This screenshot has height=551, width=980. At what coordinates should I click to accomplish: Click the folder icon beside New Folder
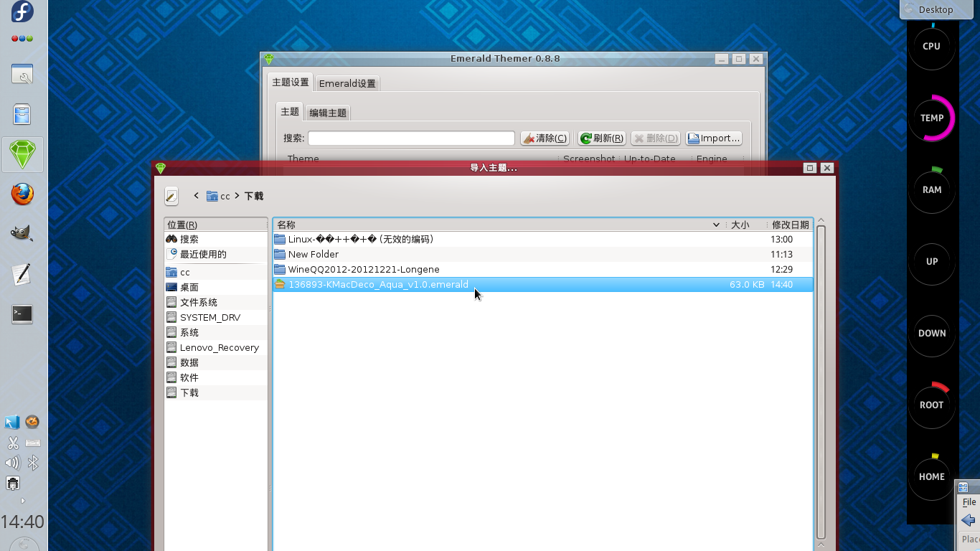280,254
